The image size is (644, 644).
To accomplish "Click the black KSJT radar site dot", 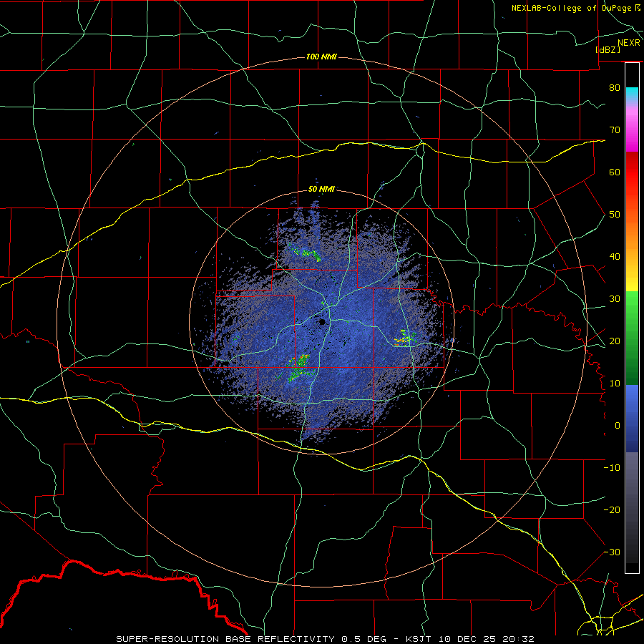I will 323,321.
